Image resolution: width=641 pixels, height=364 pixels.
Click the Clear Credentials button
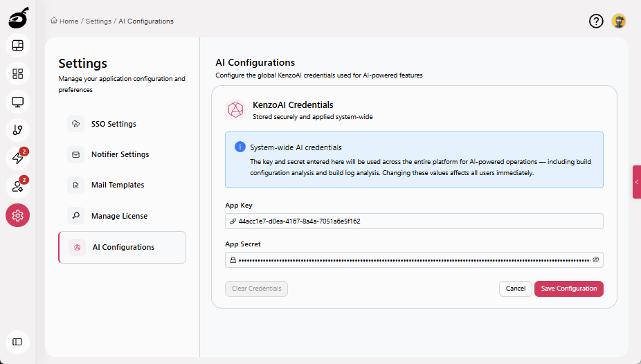(256, 289)
